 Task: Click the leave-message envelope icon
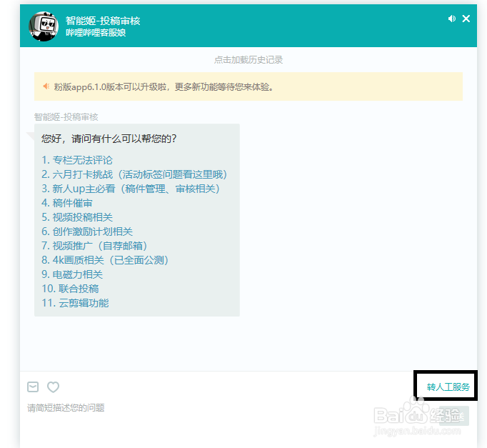click(33, 387)
